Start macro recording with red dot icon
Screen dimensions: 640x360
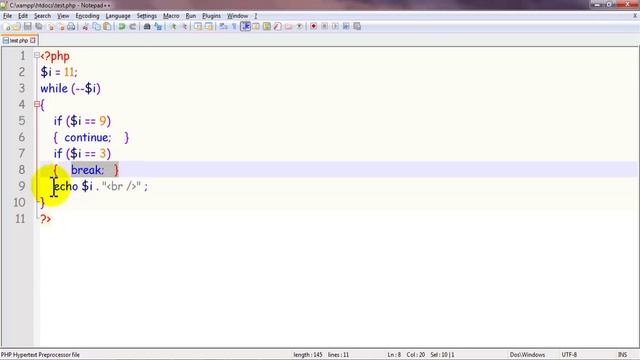pyautogui.click(x=313, y=27)
